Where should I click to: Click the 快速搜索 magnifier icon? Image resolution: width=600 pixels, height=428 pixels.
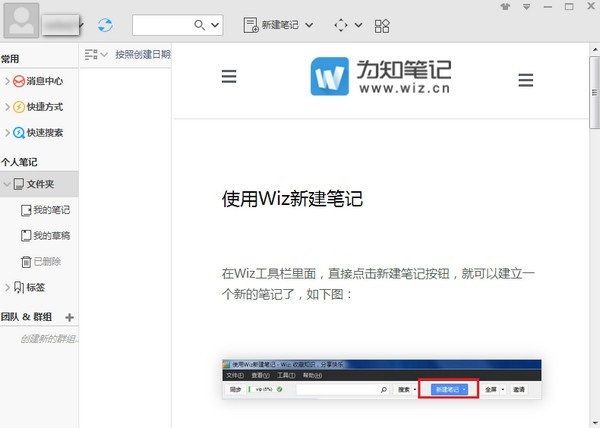click(x=19, y=133)
